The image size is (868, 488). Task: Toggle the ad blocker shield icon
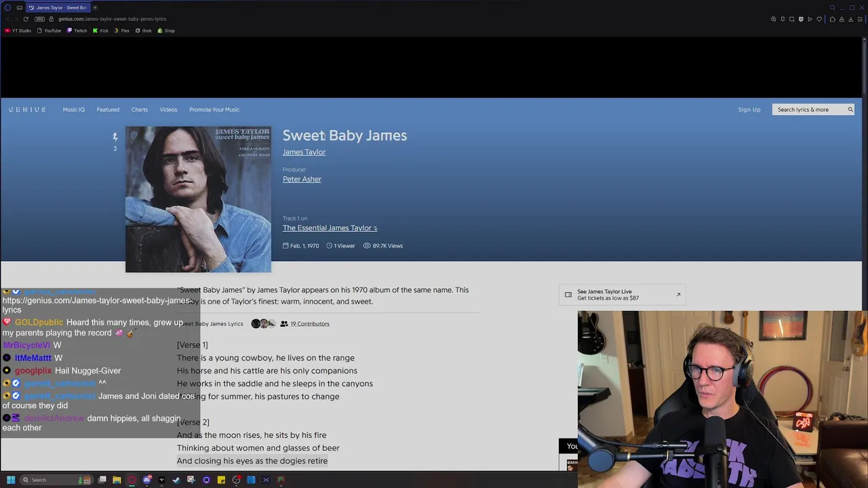point(801,19)
